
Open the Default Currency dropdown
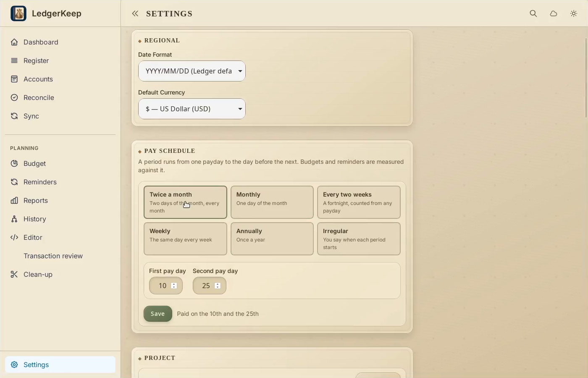click(192, 109)
